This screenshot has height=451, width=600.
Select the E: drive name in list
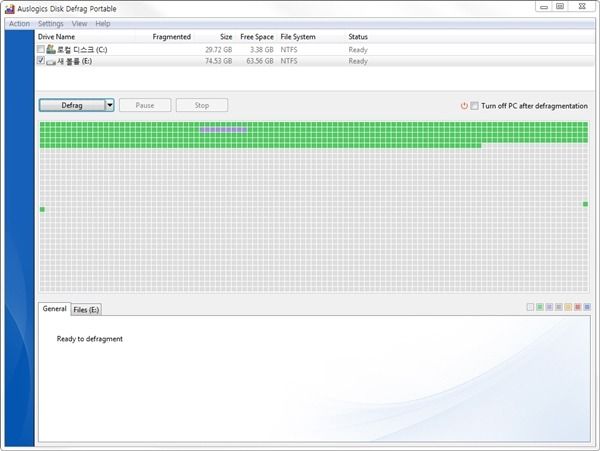click(x=74, y=61)
